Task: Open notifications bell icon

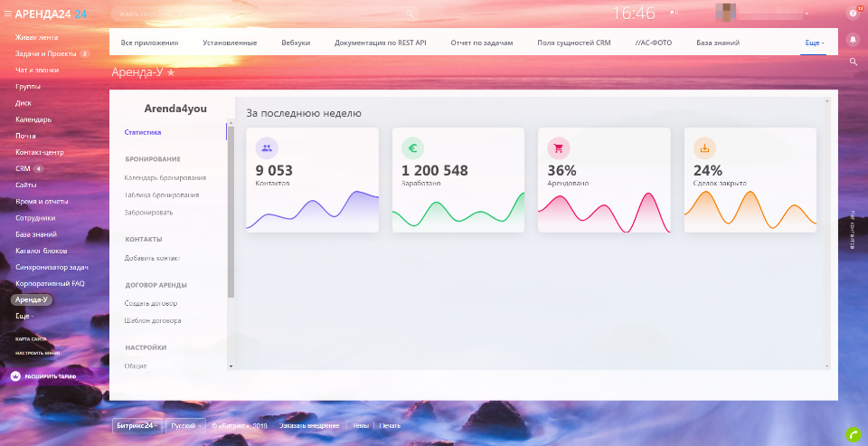Action: tap(853, 40)
